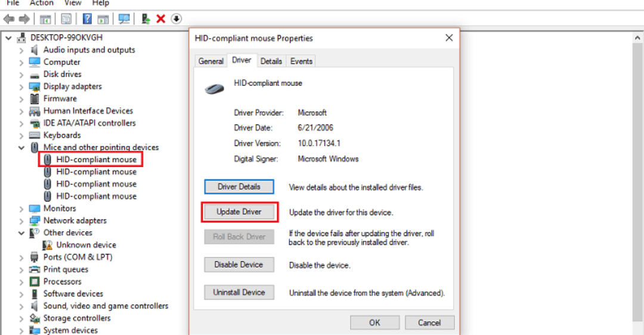The height and width of the screenshot is (335, 644).
Task: Click the Disable Device button
Action: [x=239, y=265]
